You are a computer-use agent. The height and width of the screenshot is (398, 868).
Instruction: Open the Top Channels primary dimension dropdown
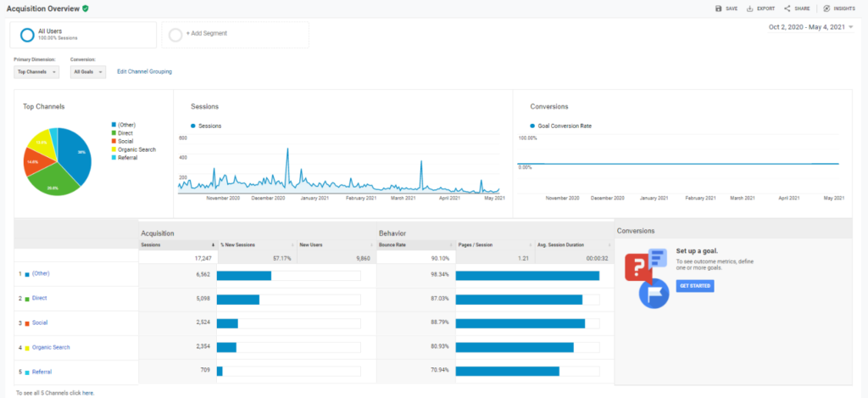tap(36, 72)
